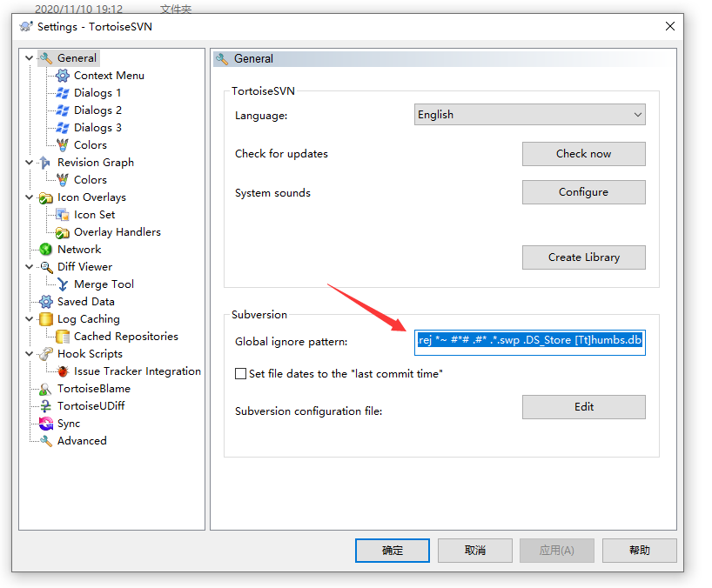Close the Settings window
Image resolution: width=712 pixels, height=588 pixels.
click(x=669, y=26)
